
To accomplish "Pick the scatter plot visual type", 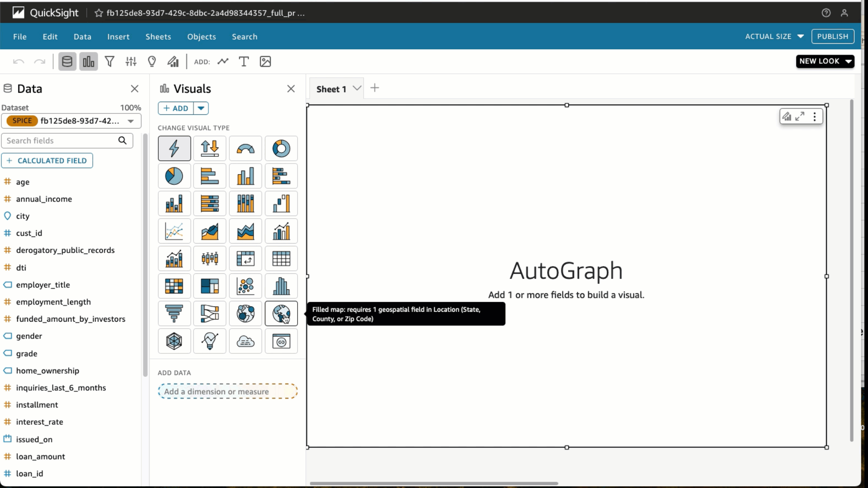I will [245, 286].
